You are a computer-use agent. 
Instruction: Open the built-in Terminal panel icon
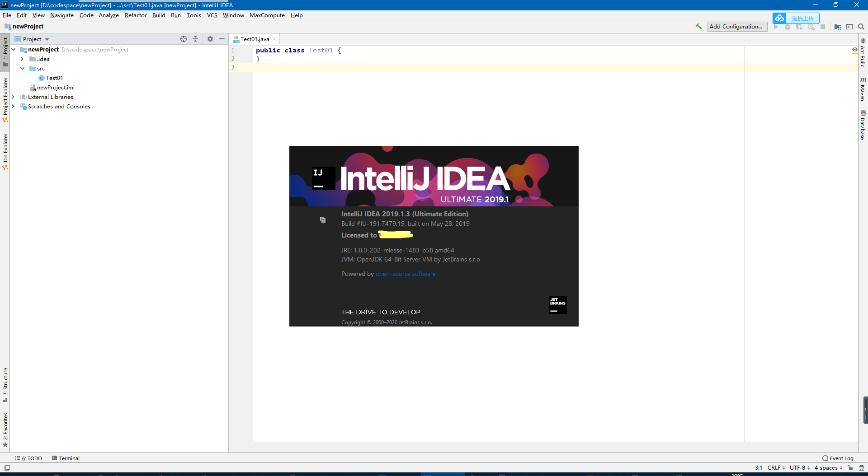[66, 458]
